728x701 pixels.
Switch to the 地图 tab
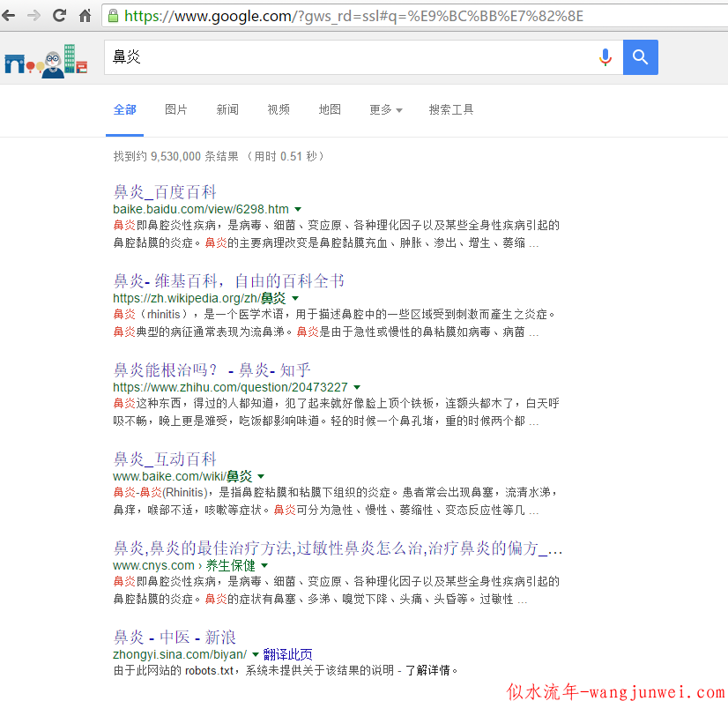(329, 109)
